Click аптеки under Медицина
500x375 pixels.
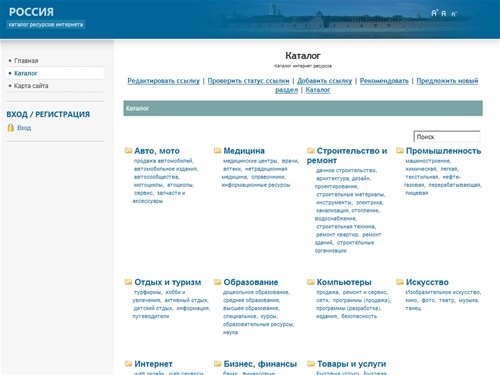click(232, 169)
